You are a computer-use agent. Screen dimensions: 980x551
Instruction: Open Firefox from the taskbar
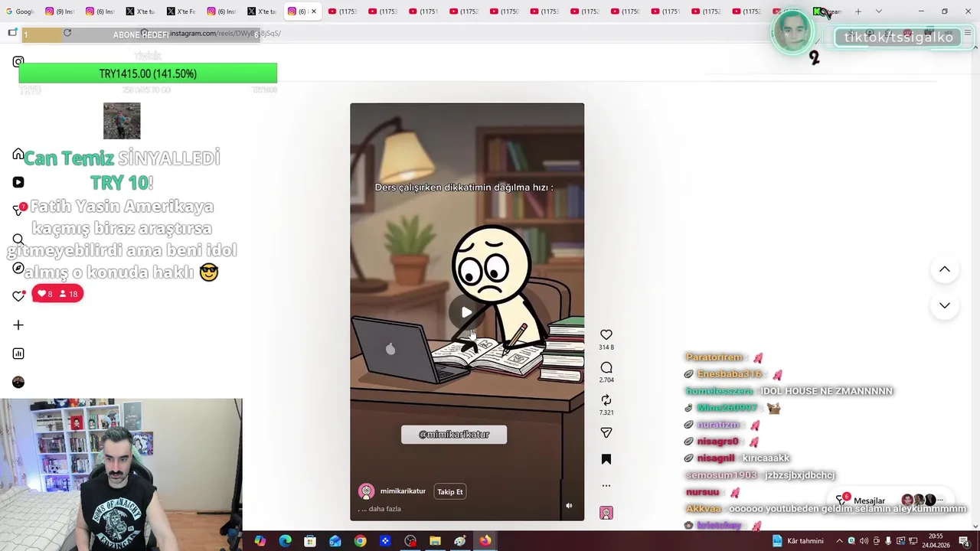485,541
